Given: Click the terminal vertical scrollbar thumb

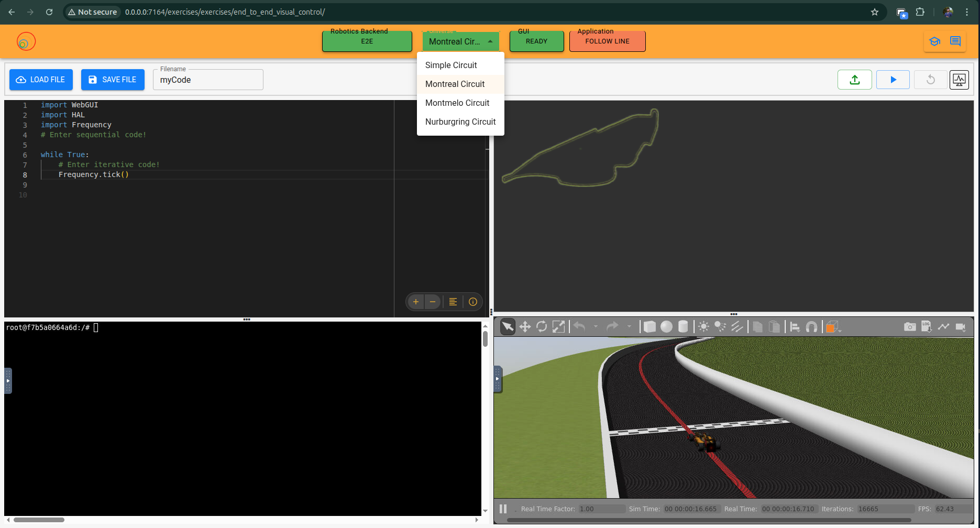Looking at the screenshot, I should coord(485,338).
